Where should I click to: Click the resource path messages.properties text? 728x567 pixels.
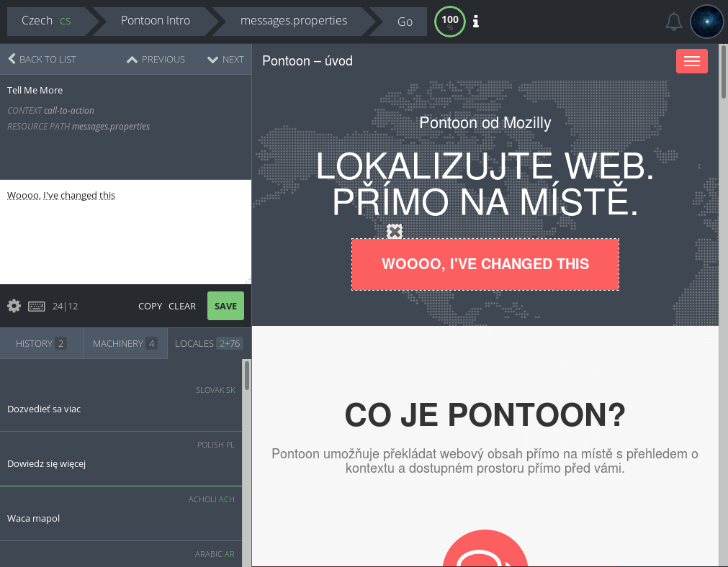[x=78, y=126]
